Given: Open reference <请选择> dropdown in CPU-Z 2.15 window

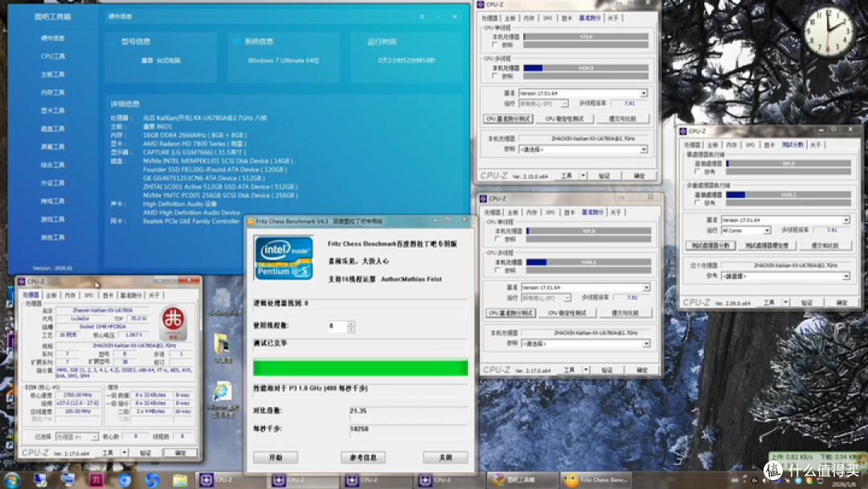Looking at the screenshot, I should pos(583,150).
